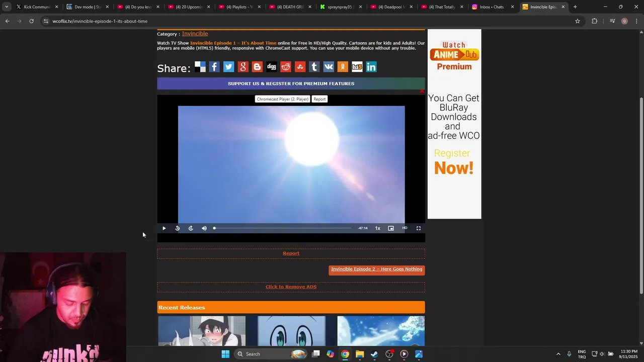The image size is (644, 362).
Task: Switch to the '(4) Do you know' YouTube tab
Action: [x=137, y=7]
